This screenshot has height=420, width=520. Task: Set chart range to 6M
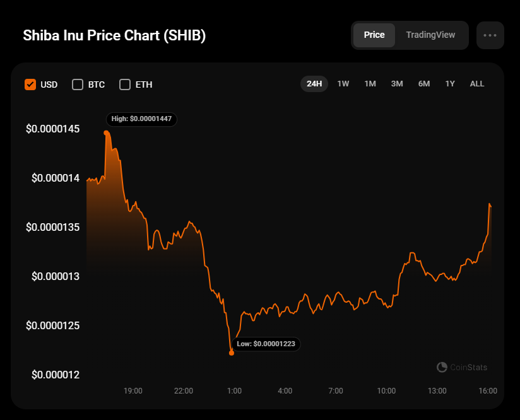[424, 84]
